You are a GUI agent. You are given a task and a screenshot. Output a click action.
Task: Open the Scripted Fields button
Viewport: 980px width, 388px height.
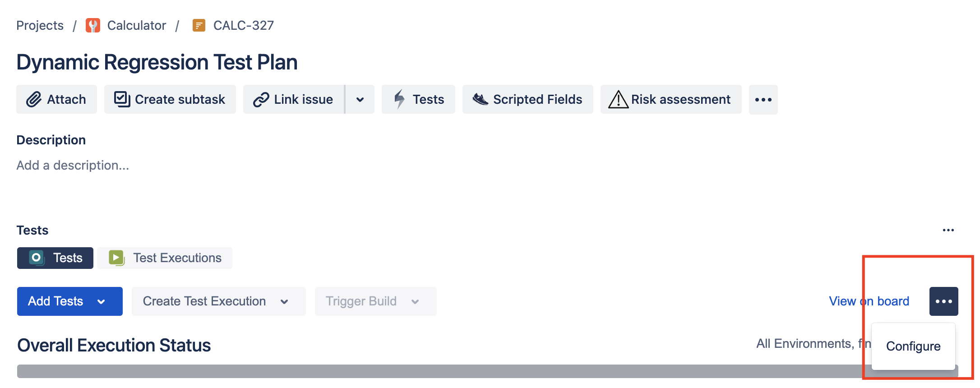[x=527, y=99]
